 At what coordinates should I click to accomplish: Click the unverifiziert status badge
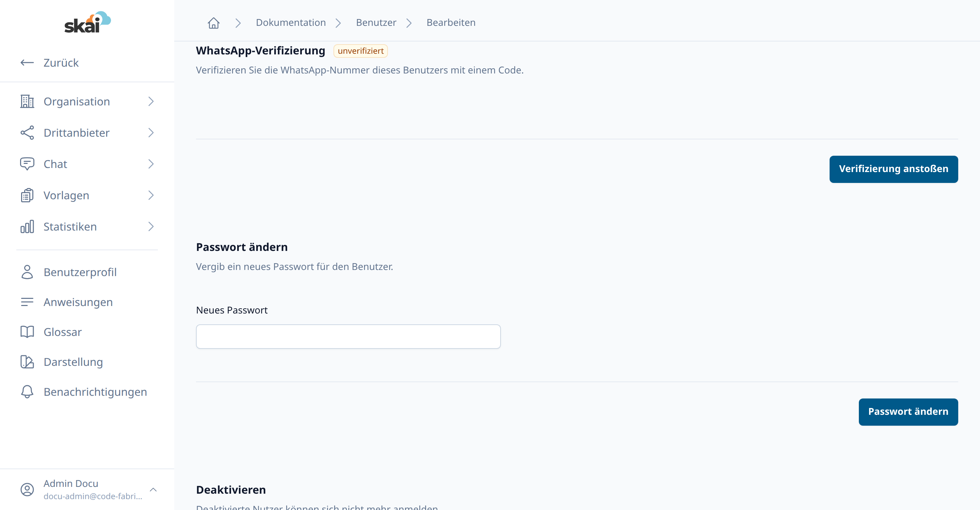pyautogui.click(x=360, y=51)
